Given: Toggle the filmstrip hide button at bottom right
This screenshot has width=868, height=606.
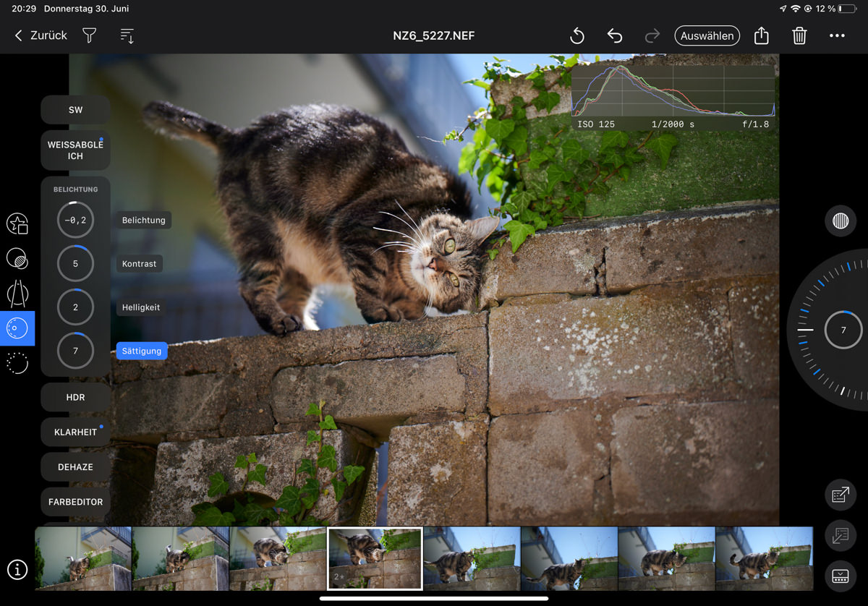Looking at the screenshot, I should pyautogui.click(x=841, y=576).
